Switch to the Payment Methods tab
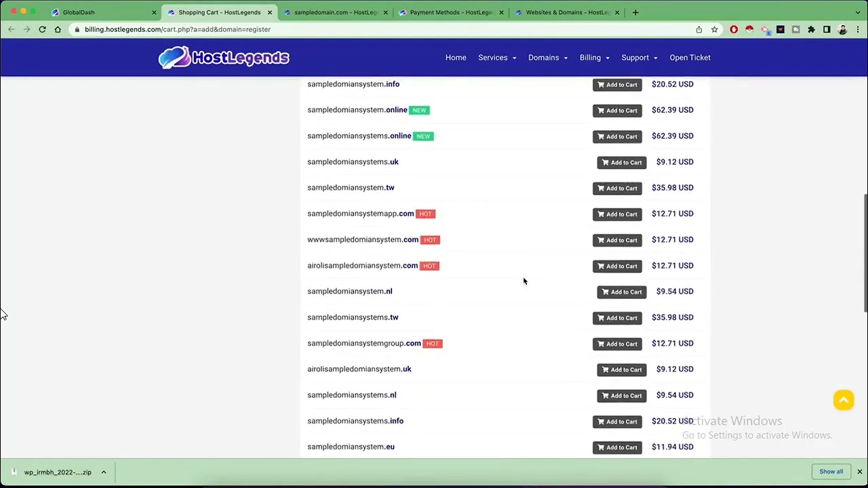The height and width of the screenshot is (488, 868). 450,12
